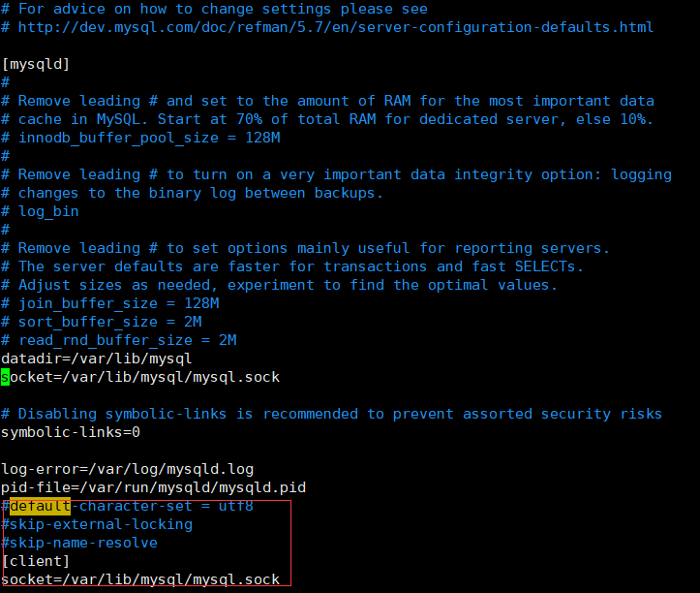The height and width of the screenshot is (593, 700).
Task: Click the #skip-name-resolve line
Action: pyautogui.click(x=79, y=543)
